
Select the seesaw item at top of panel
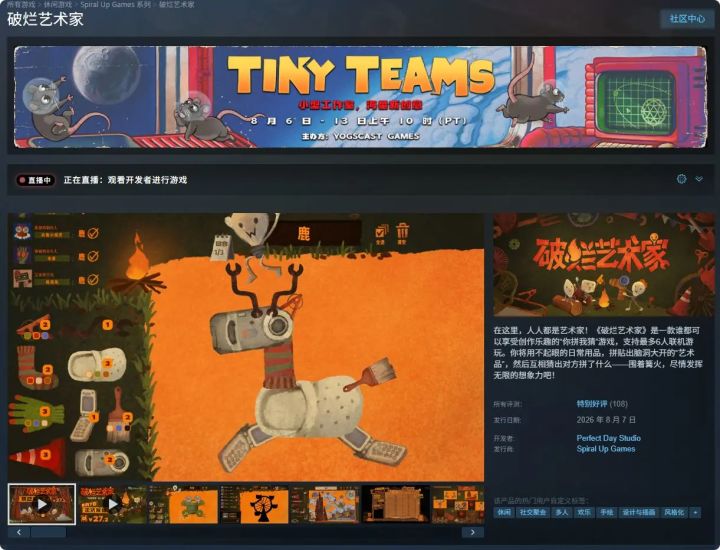click(35, 329)
